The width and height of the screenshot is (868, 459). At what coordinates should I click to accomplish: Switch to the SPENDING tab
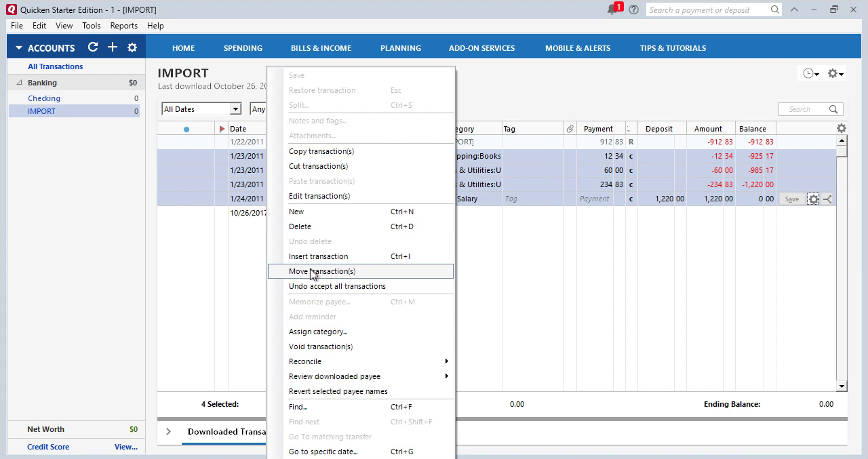243,48
